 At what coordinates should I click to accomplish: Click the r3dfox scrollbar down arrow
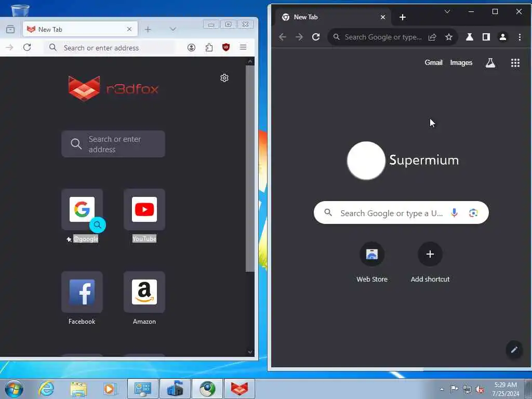tap(250, 352)
